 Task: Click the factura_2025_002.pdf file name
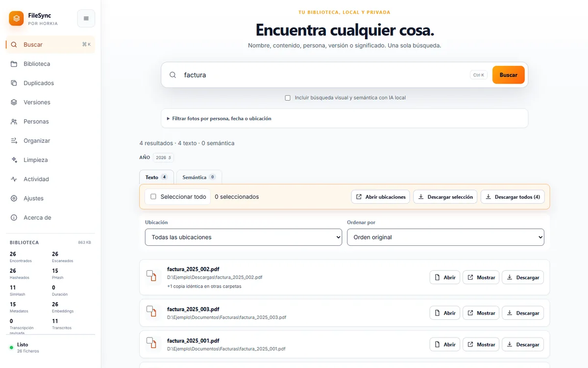click(193, 269)
